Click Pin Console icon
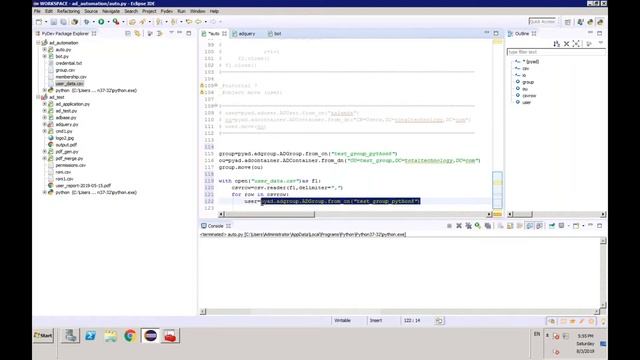 (x=552, y=226)
